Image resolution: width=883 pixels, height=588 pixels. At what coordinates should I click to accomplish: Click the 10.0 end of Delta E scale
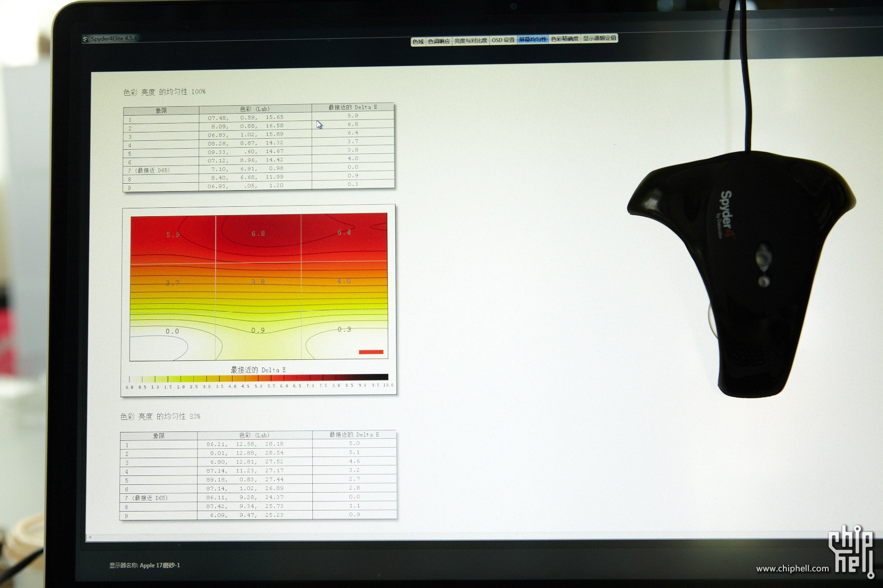point(388,385)
